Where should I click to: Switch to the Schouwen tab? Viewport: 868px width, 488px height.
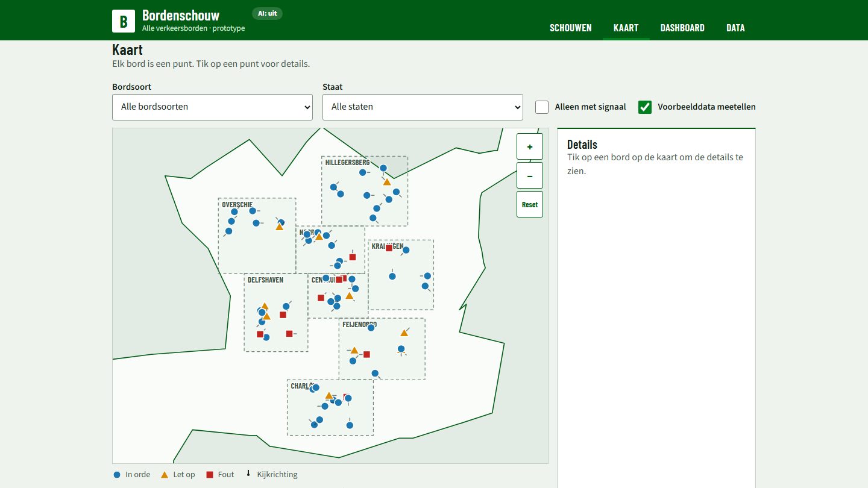point(571,28)
